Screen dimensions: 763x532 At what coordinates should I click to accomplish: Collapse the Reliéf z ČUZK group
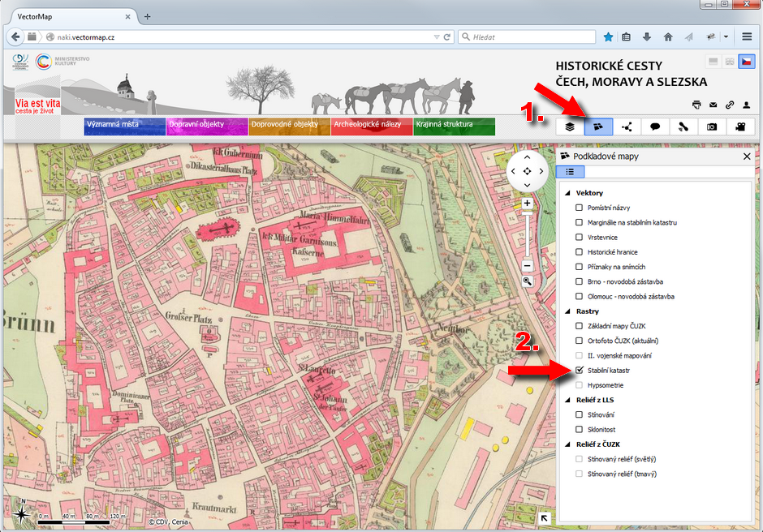pyautogui.click(x=568, y=444)
